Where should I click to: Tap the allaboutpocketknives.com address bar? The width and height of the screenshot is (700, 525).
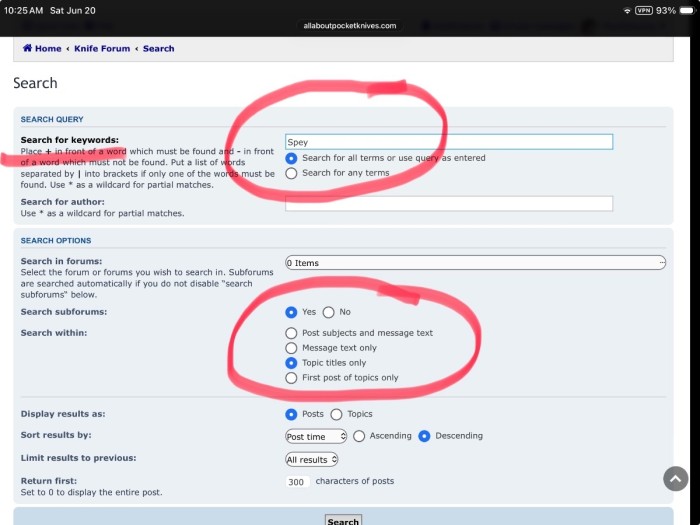(x=350, y=26)
